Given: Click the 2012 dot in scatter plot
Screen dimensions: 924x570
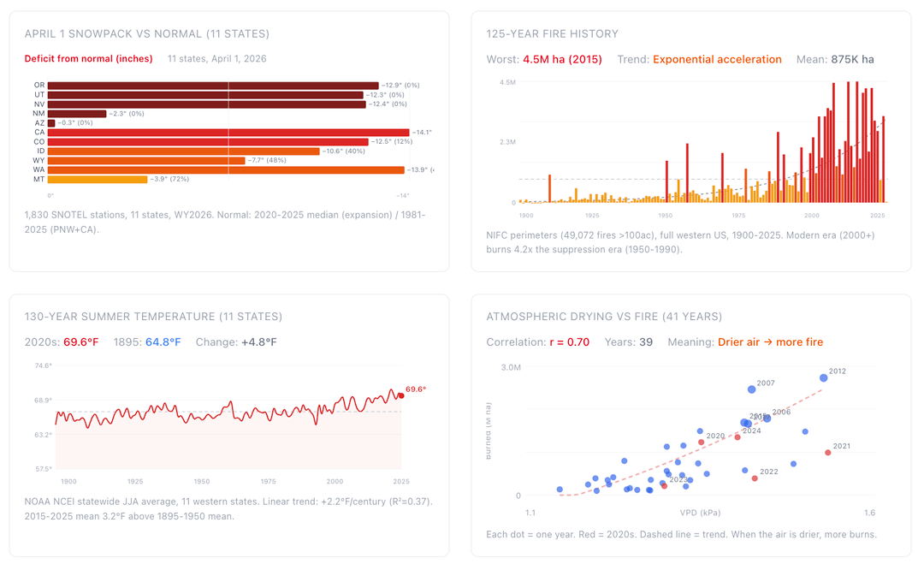Looking at the screenshot, I should coord(823,377).
